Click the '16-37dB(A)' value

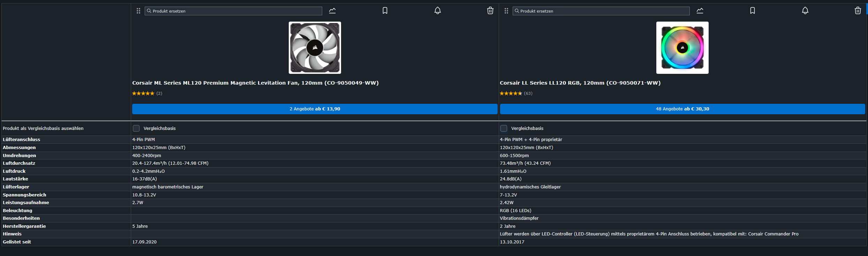point(145,179)
